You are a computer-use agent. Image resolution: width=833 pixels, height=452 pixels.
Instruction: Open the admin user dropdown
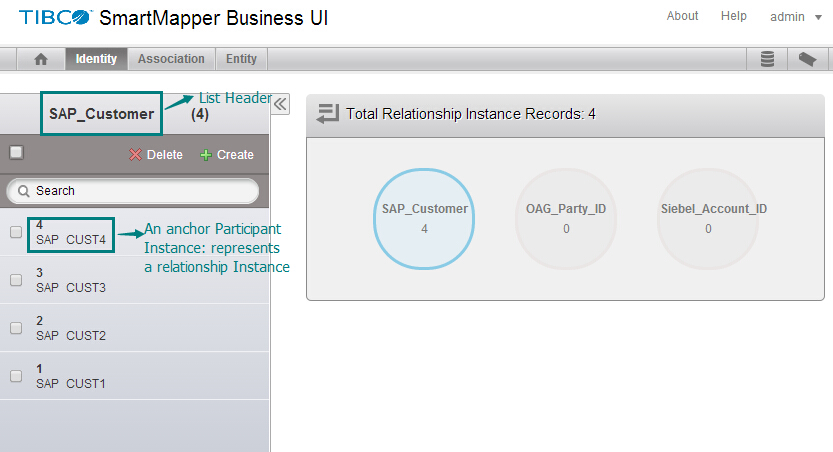pyautogui.click(x=795, y=17)
